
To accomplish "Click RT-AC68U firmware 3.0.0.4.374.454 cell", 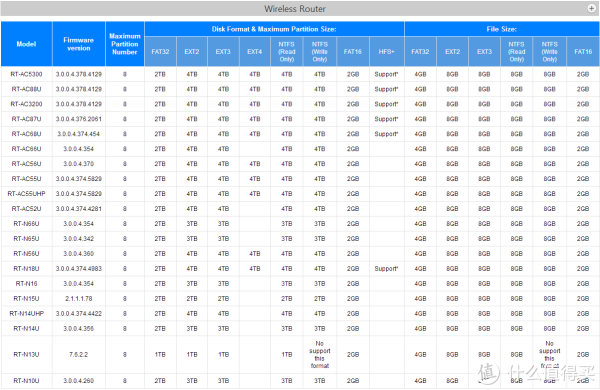I will 79,134.
